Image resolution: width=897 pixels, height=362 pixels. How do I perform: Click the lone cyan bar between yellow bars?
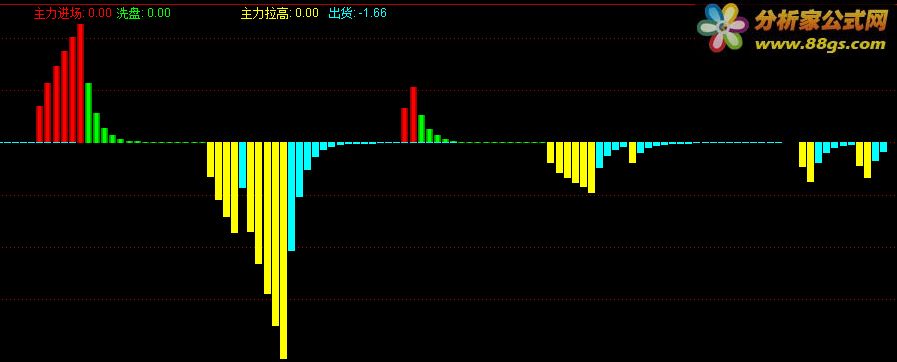coord(243,165)
